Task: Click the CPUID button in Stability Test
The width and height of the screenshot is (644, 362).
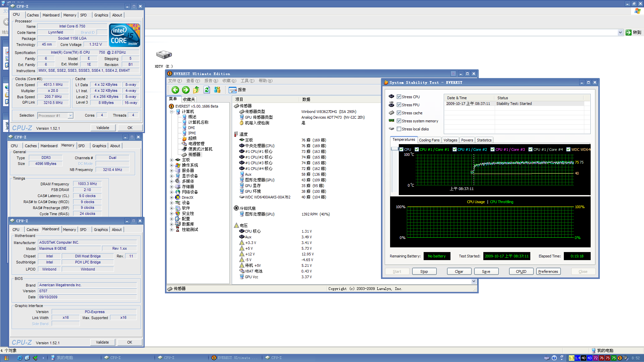Action: (x=521, y=271)
